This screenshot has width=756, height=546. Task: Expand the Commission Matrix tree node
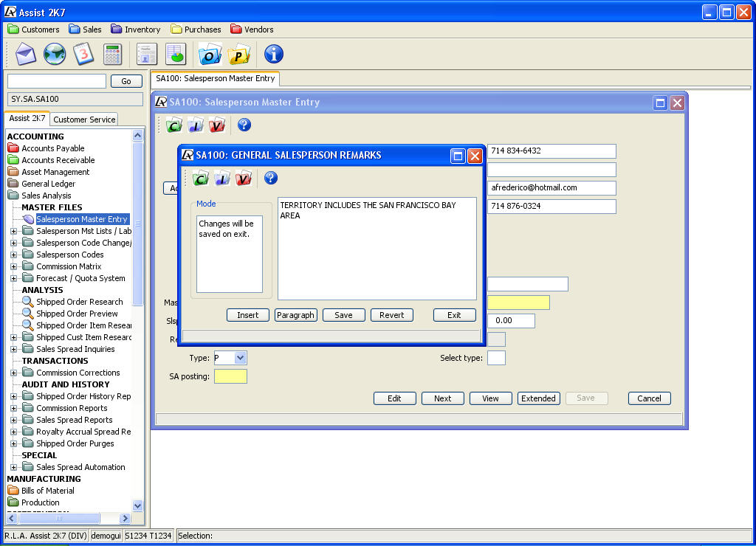click(x=13, y=266)
